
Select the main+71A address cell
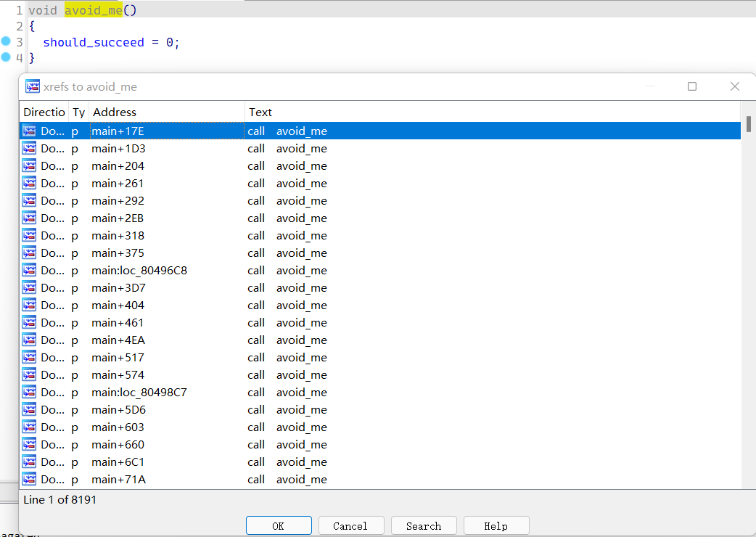[x=167, y=479]
